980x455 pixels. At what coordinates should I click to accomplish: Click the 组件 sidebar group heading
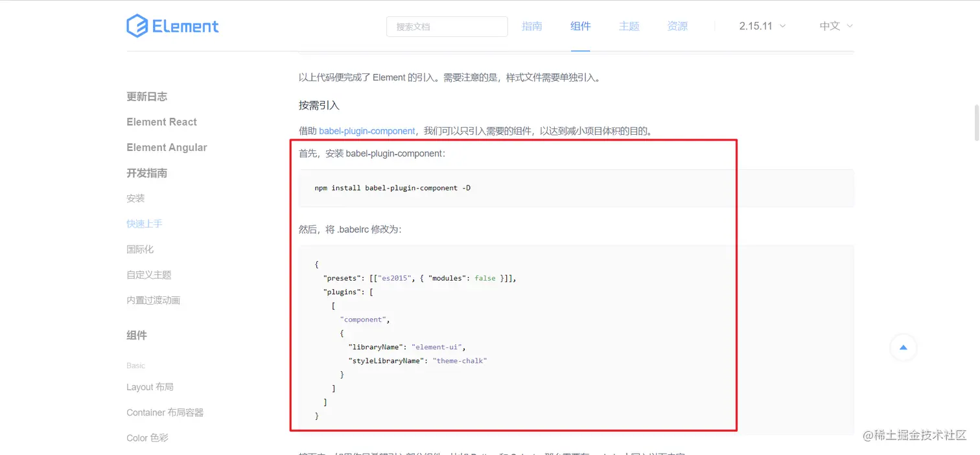pyautogui.click(x=137, y=335)
